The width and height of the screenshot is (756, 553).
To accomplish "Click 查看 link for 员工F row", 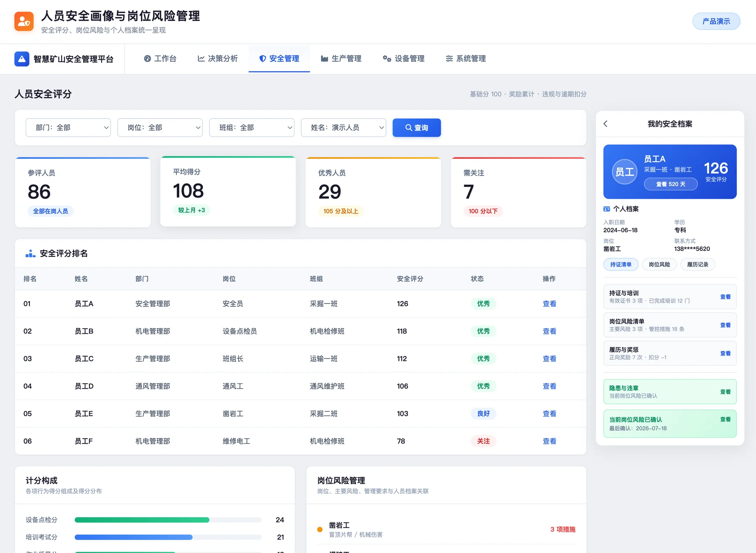I will [x=549, y=441].
